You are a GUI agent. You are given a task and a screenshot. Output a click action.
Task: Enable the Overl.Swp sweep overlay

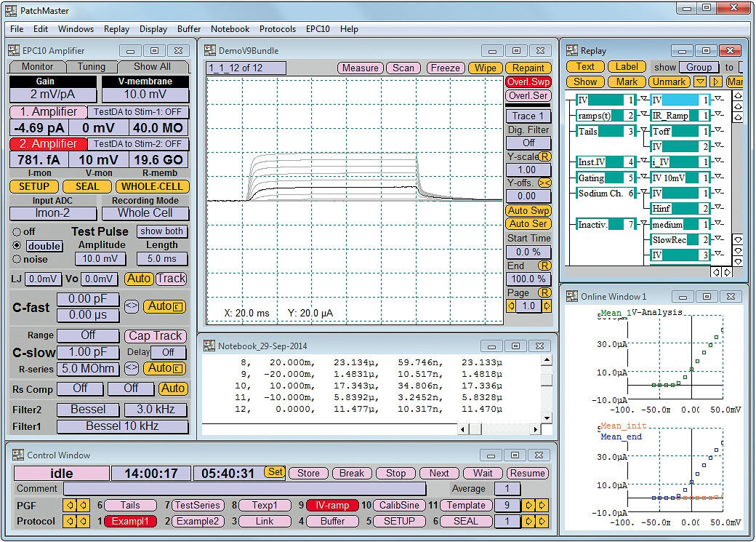(x=527, y=82)
